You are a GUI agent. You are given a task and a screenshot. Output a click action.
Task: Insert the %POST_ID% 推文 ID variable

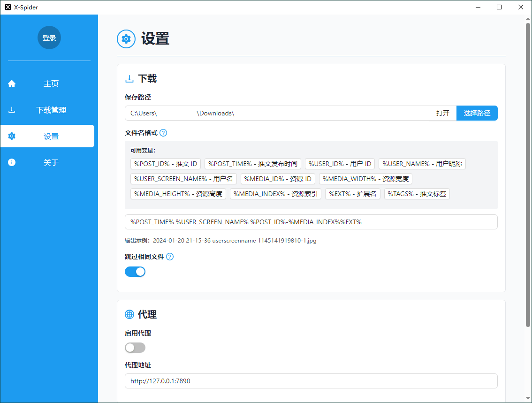[x=165, y=164]
